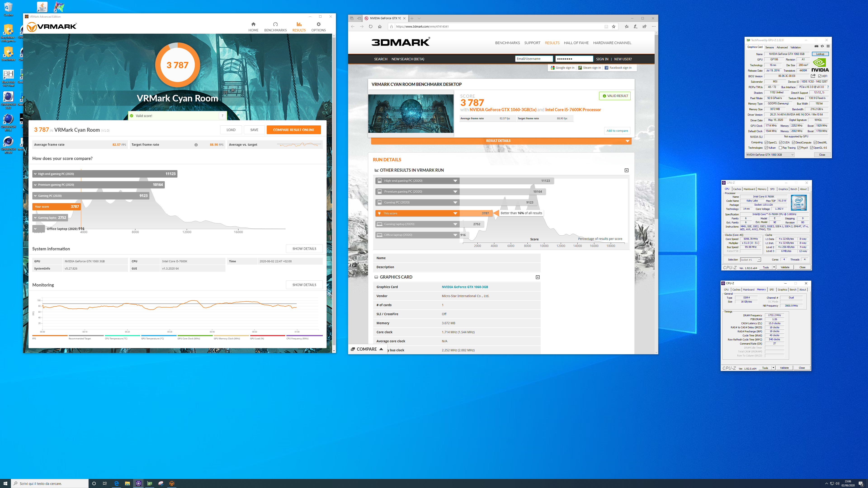Open new browser tab plus icon
Viewport: 868px width, 488px height.
[412, 18]
